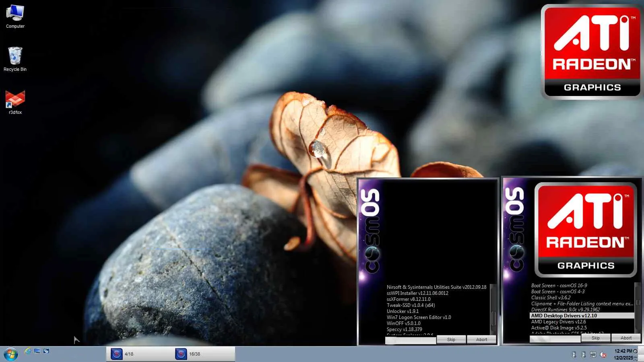The width and height of the screenshot is (644, 362).
Task: Click the muted volume icon in the tray
Action: click(603, 354)
